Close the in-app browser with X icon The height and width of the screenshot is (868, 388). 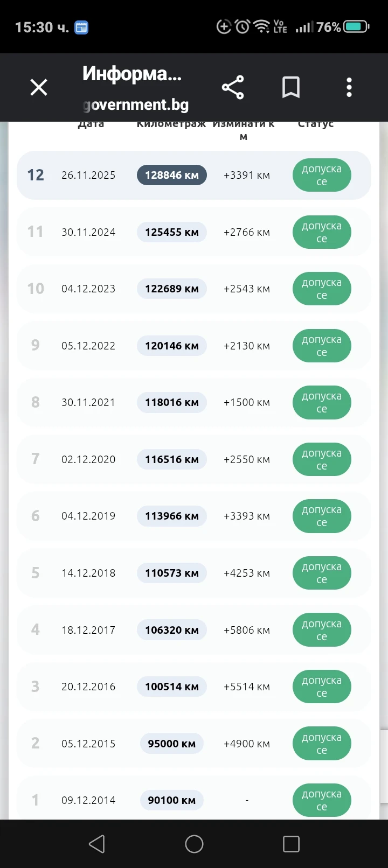tap(39, 87)
